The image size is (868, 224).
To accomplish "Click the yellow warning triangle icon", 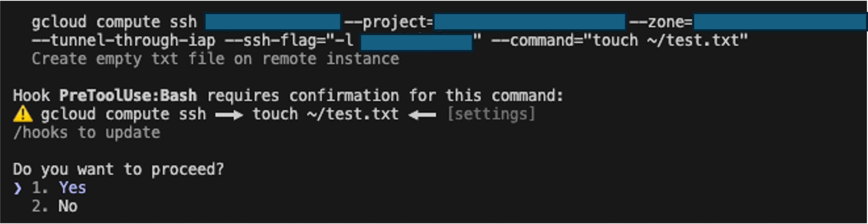I will (x=23, y=114).
